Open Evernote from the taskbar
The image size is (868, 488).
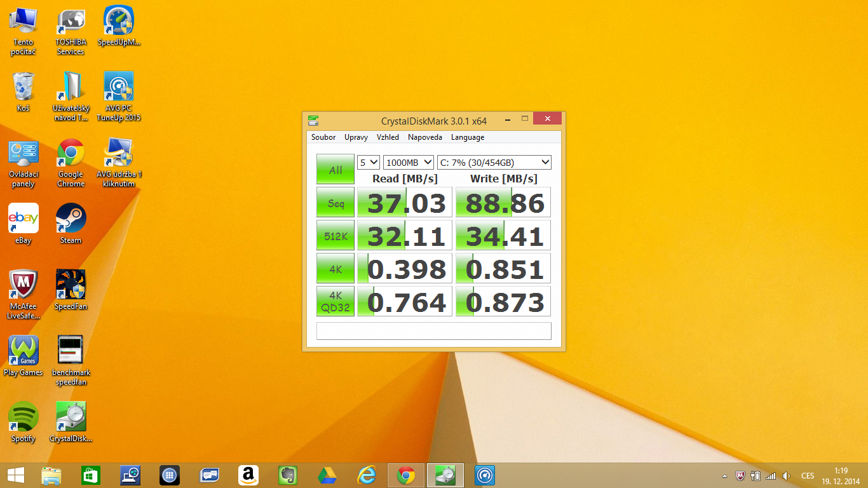coord(288,475)
